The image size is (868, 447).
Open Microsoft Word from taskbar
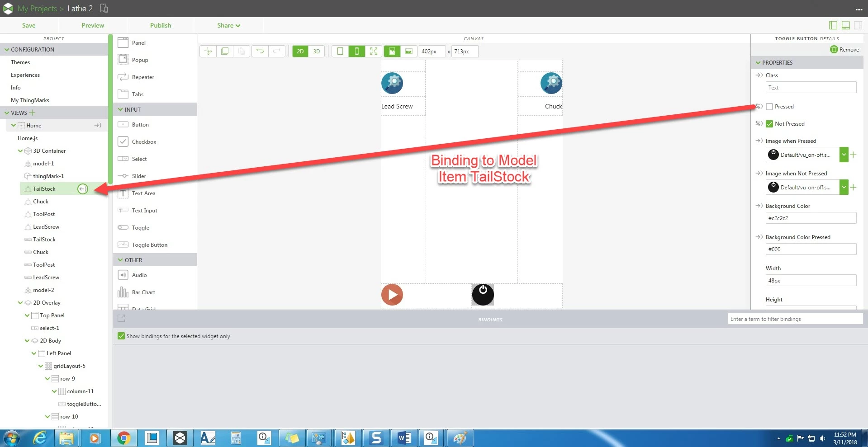pos(404,438)
